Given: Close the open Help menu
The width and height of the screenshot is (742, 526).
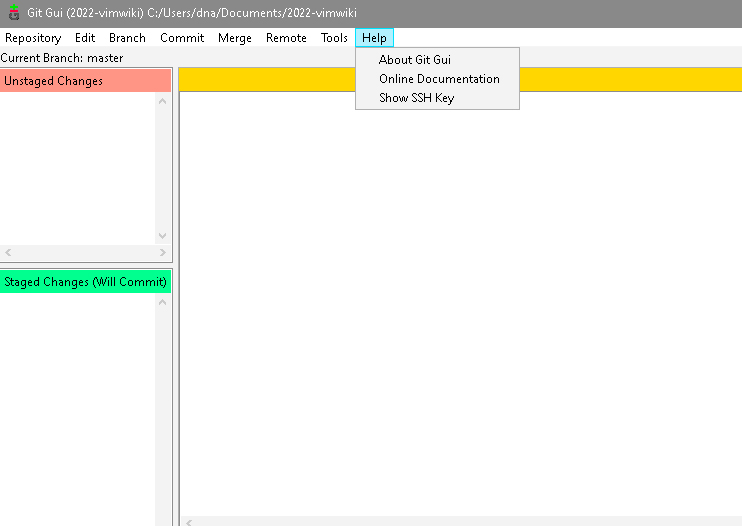Looking at the screenshot, I should 374,38.
